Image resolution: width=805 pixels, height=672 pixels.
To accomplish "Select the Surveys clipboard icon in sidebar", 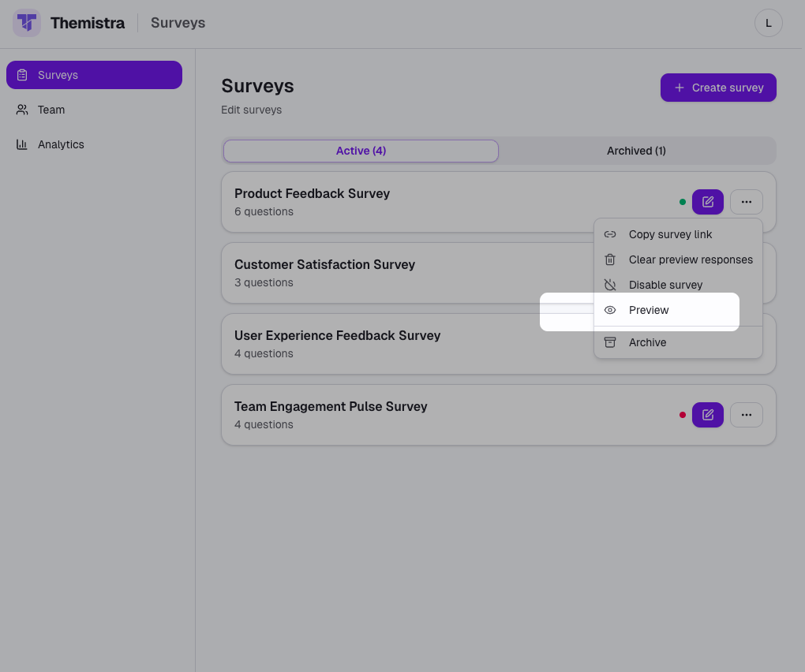I will click(x=22, y=74).
